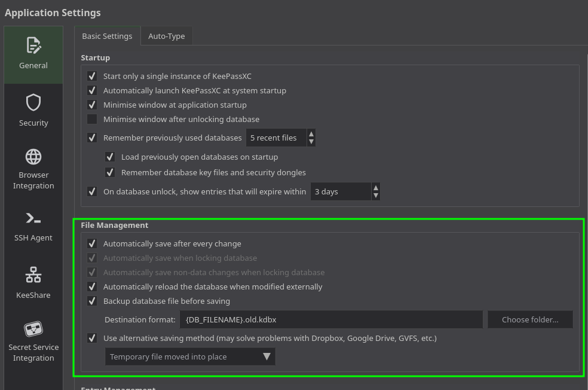Increase the recent files count
This screenshot has width=588, height=390.
pos(311,134)
